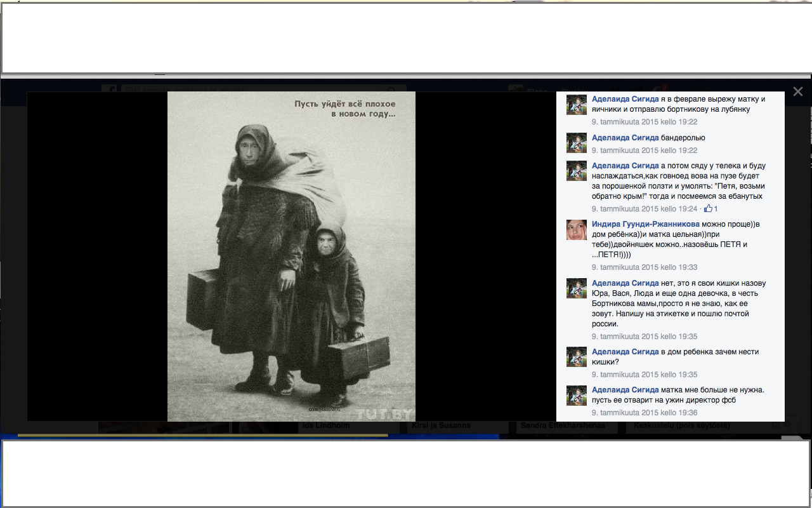This screenshot has height=508, width=812.
Task: Switch to the Sandra chat tab
Action: 563,425
